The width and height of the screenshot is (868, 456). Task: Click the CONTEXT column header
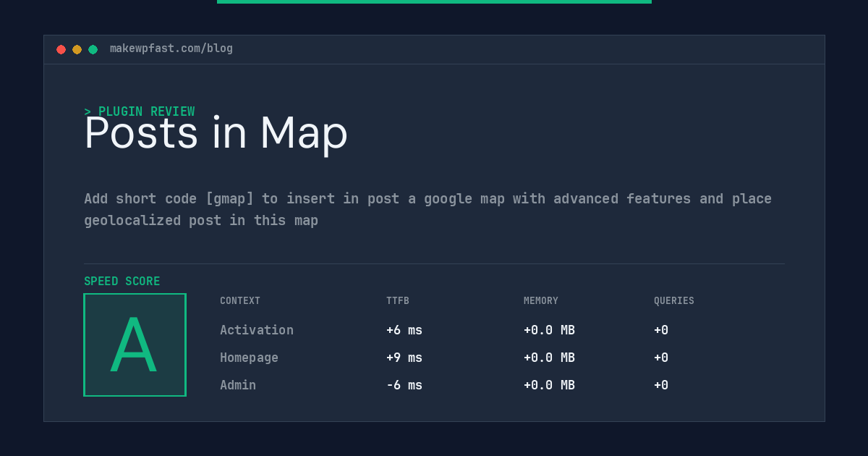240,300
